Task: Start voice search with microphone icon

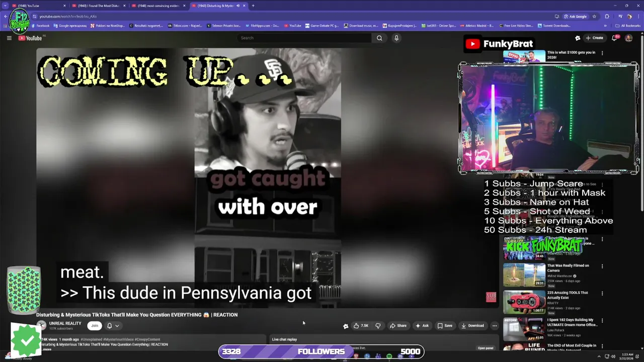Action: (x=396, y=38)
